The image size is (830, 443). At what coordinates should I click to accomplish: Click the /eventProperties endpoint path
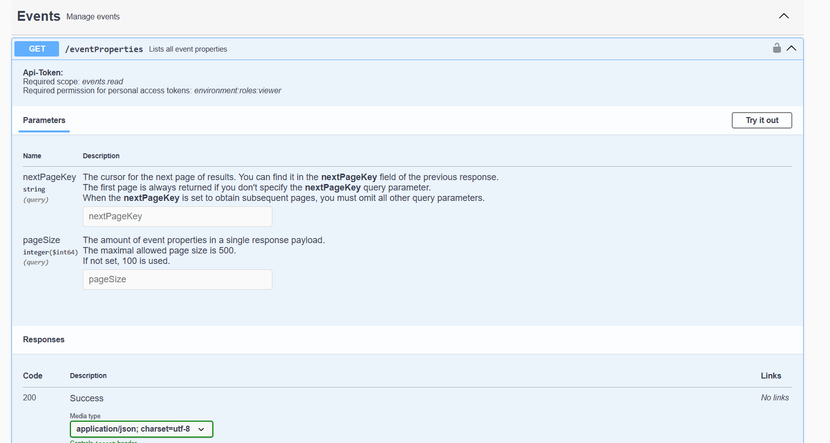(104, 49)
